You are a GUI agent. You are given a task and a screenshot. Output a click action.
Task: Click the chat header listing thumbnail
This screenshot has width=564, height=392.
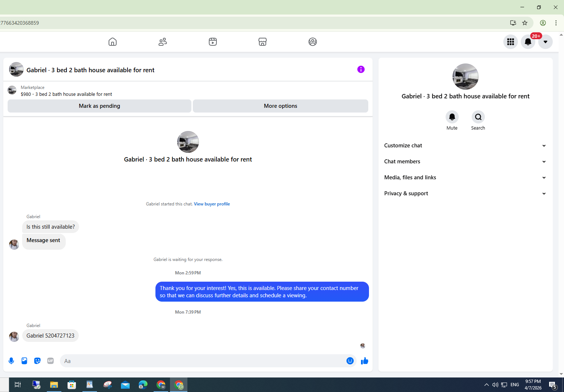(16, 69)
